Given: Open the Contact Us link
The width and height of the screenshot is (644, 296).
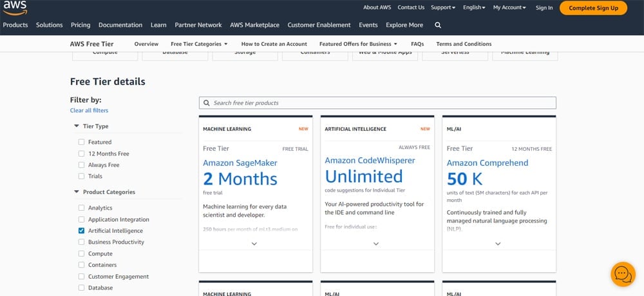Looking at the screenshot, I should [411, 7].
